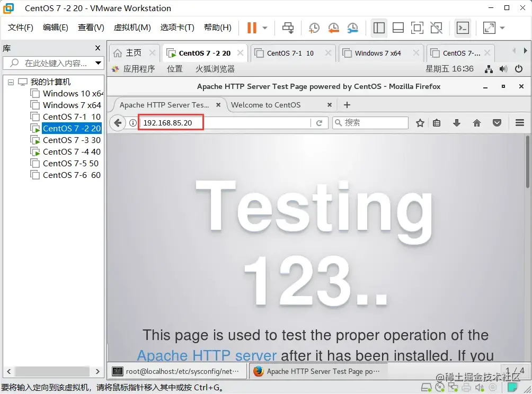
Task: Expand the stretch display dropdown arrow
Action: pos(502,28)
